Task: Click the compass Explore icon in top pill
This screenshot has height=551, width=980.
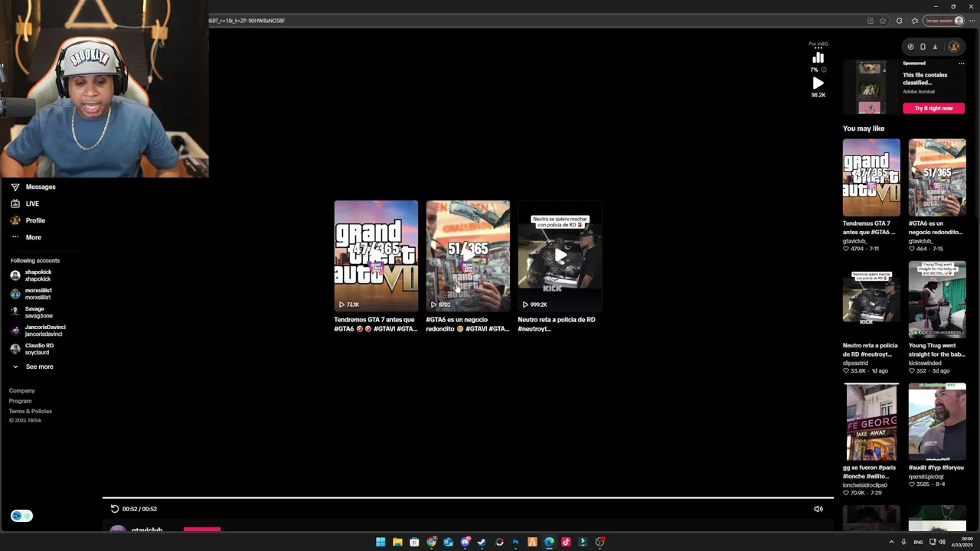Action: [910, 47]
